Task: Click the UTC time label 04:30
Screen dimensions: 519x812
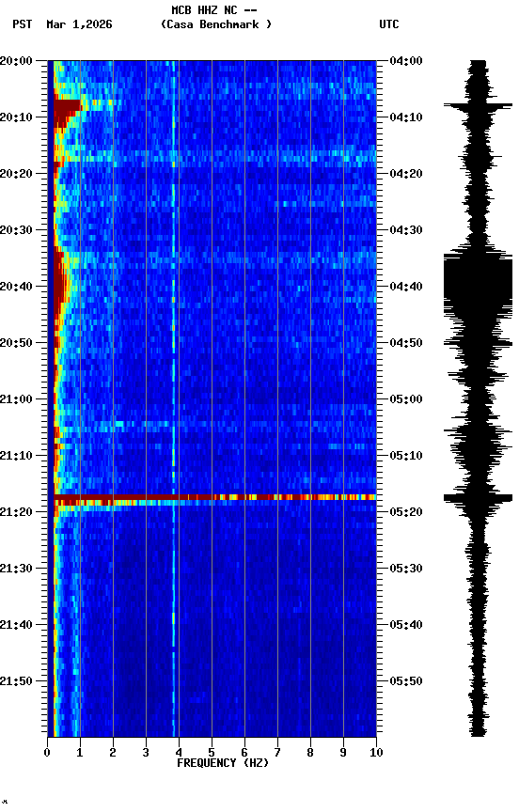Action: point(406,230)
